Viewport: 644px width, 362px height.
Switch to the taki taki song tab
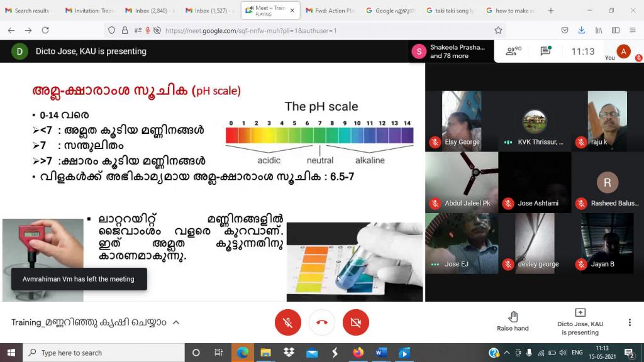pyautogui.click(x=450, y=11)
